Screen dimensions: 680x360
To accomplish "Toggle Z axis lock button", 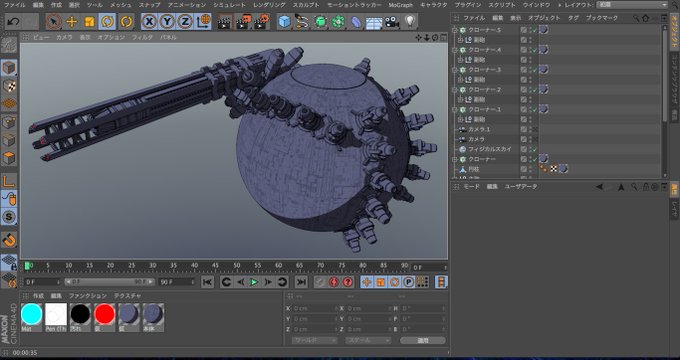I will tap(185, 21).
